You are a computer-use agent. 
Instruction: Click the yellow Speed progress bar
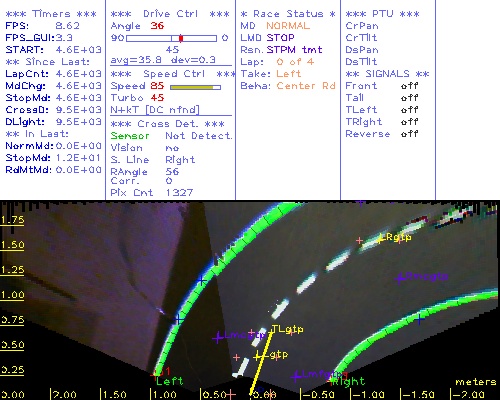click(195, 87)
